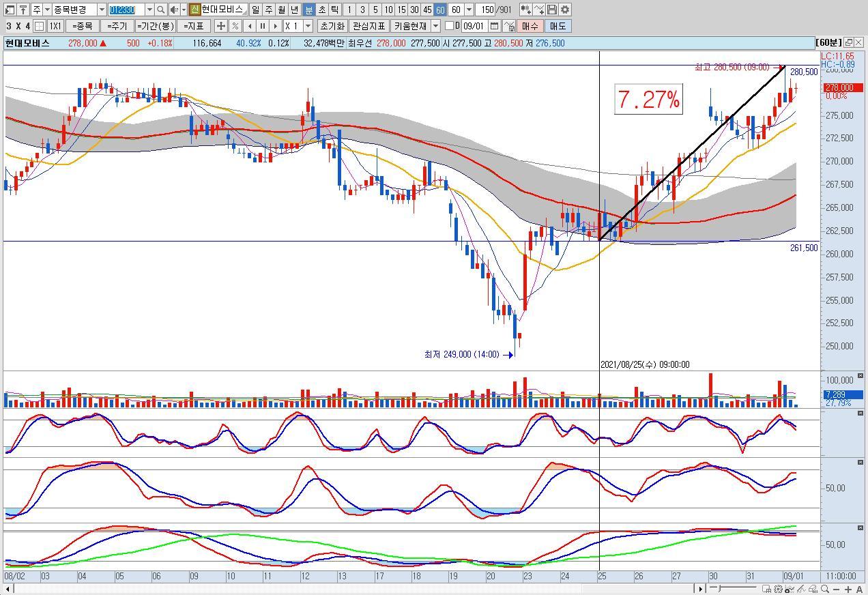Image resolution: width=868 pixels, height=595 pixels.
Task: Pause chart playback
Action: tap(262, 26)
